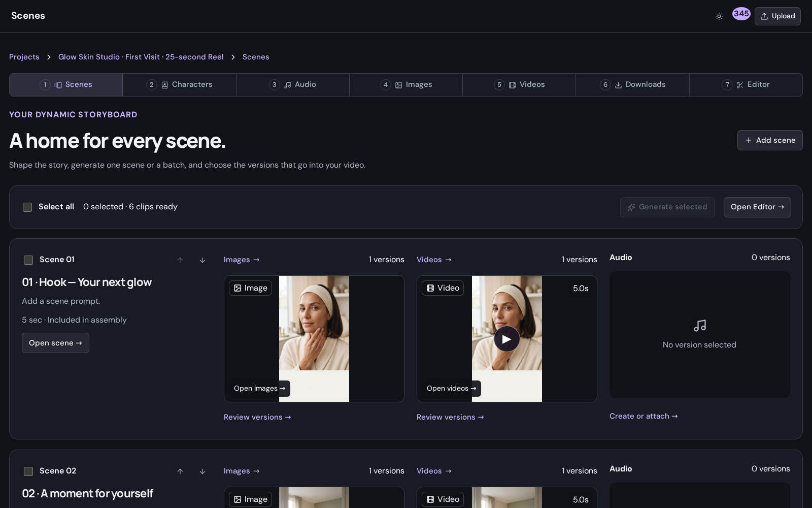Check the Select all checkbox
Image resolution: width=812 pixels, height=508 pixels.
point(27,207)
